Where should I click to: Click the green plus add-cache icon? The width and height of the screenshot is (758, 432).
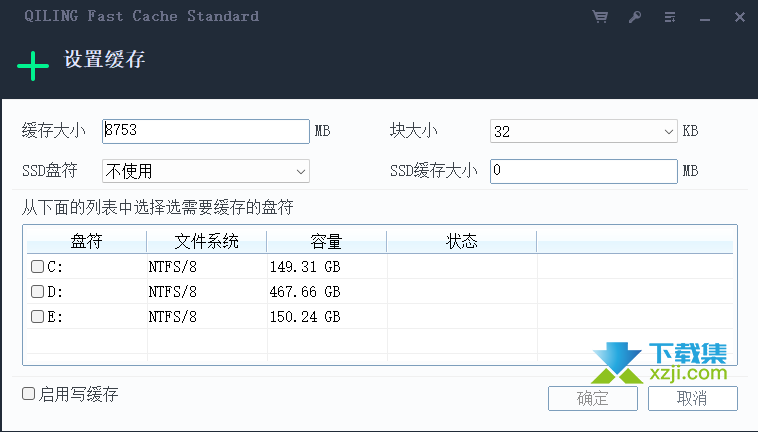[33, 66]
